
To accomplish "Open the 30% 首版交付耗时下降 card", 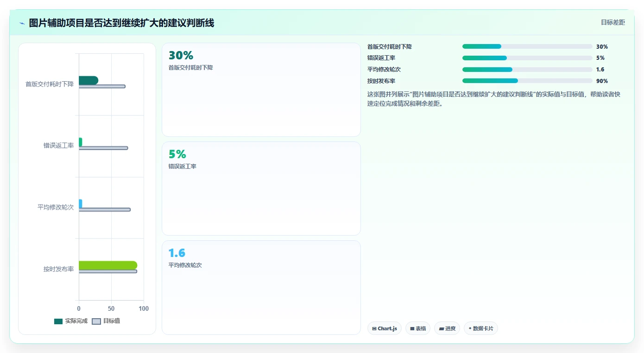I will [x=261, y=90].
